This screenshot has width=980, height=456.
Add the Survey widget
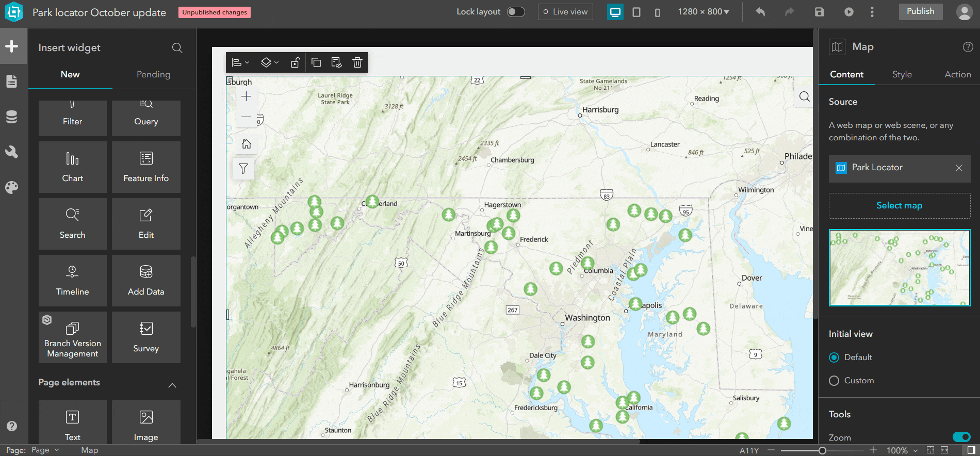tap(146, 337)
